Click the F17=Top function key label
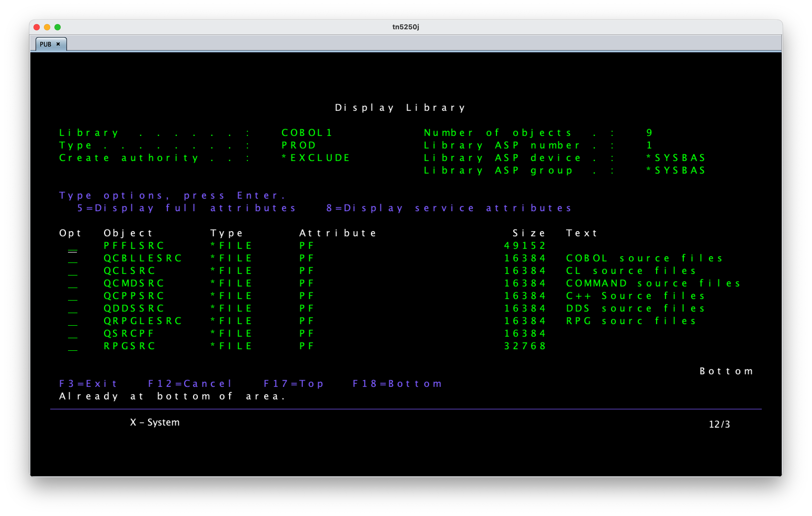812x516 pixels. click(293, 383)
